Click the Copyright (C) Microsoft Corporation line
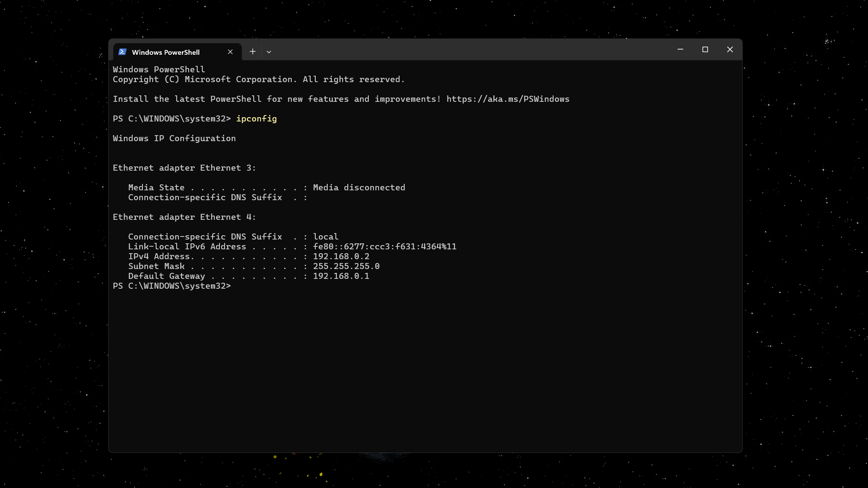 258,79
